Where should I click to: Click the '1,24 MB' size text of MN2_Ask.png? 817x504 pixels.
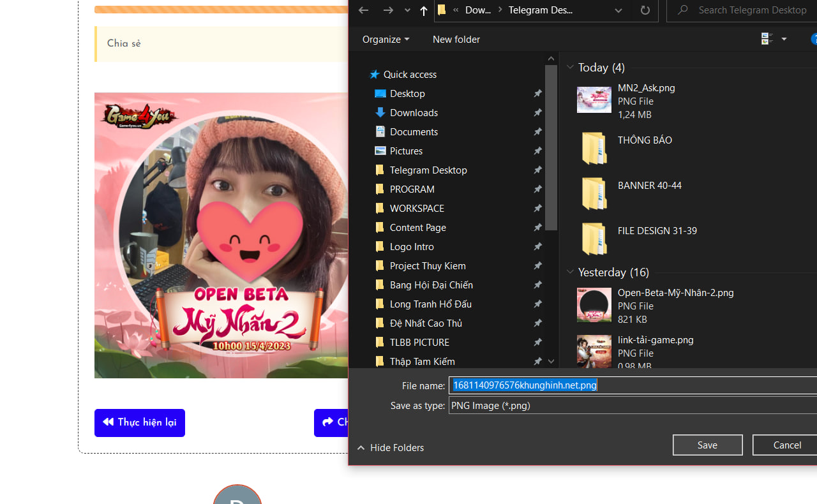[634, 115]
